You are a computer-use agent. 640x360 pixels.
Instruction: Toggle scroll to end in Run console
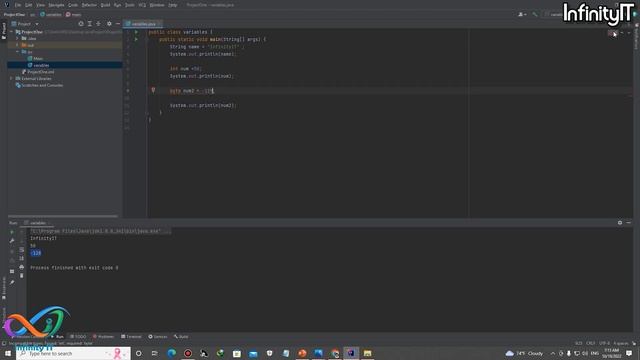[22, 258]
